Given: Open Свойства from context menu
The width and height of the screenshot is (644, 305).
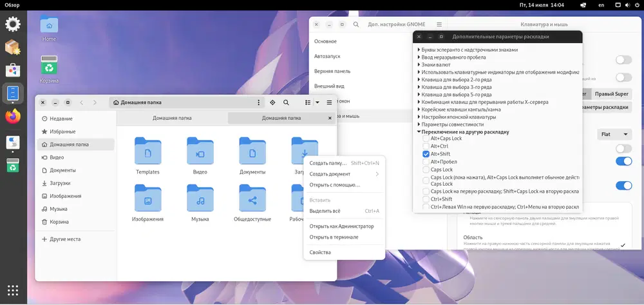Looking at the screenshot, I should 344,252.
